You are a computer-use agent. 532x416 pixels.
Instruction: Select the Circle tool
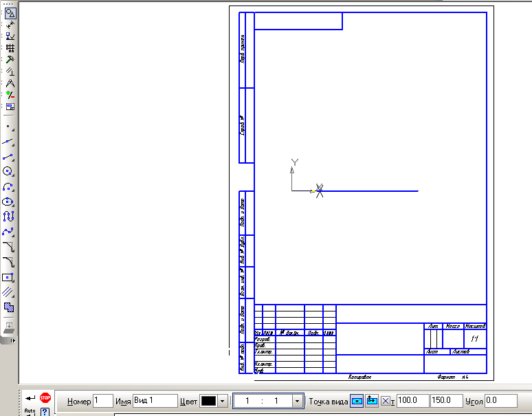click(x=8, y=171)
